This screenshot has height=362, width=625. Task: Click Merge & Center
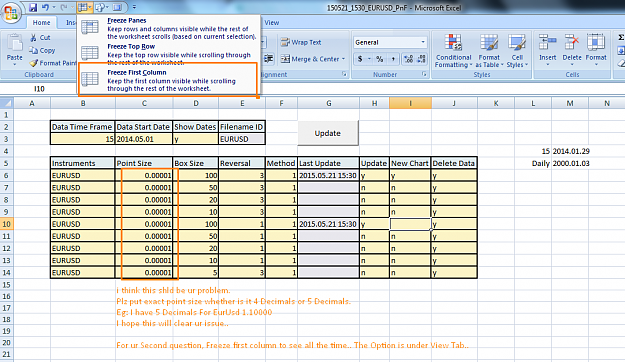pyautogui.click(x=310, y=59)
